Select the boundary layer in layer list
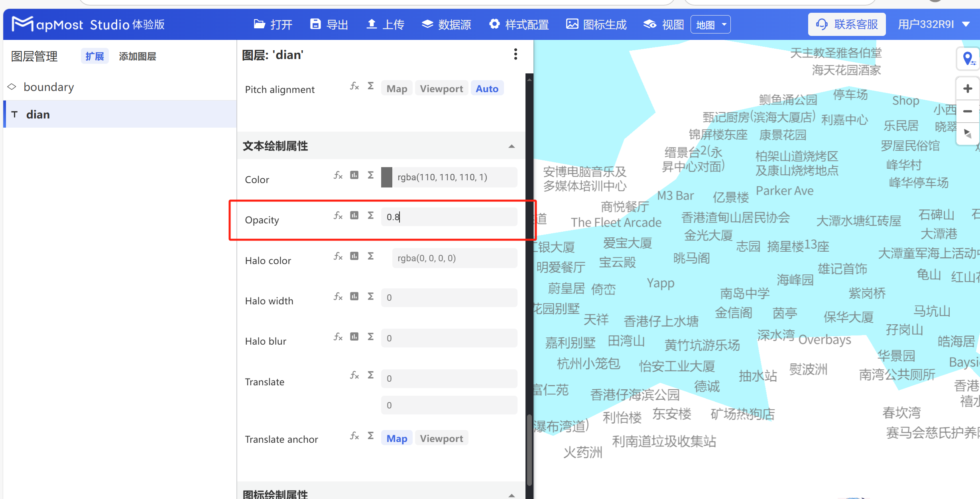Viewport: 980px width, 499px height. pos(49,87)
